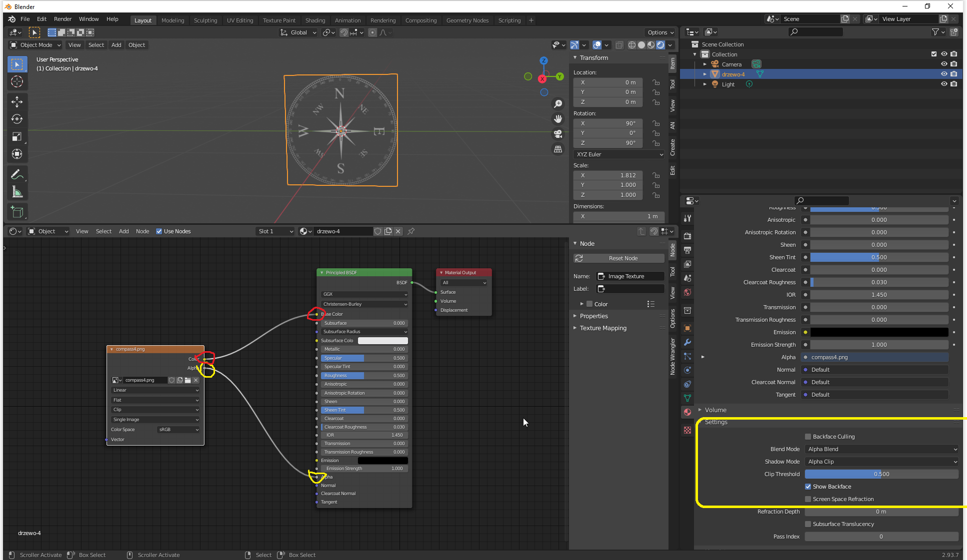Viewport: 967px width, 560px height.
Task: Change the Blend Mode dropdown from Alpha Blend
Action: (x=881, y=449)
